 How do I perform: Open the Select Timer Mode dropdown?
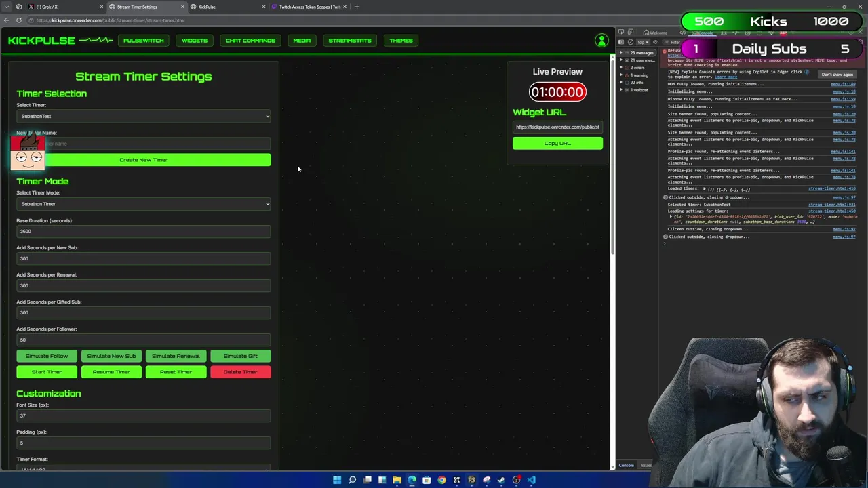pyautogui.click(x=143, y=204)
